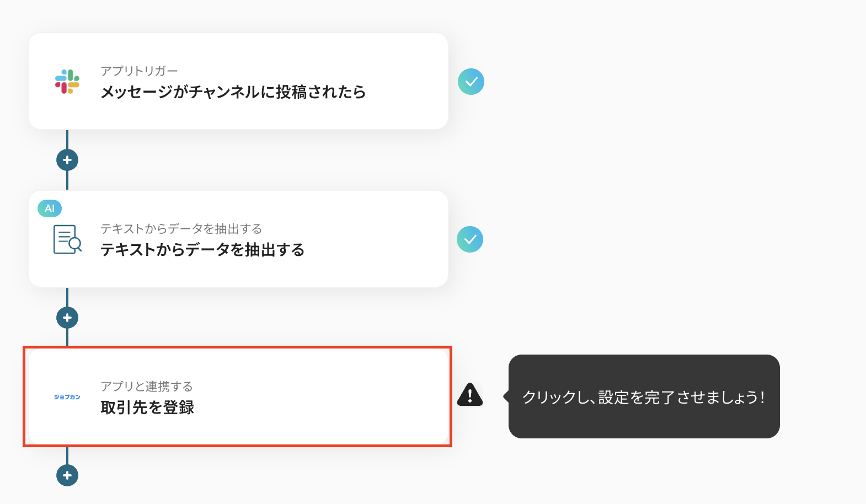Screen dimensions: 866x504
Task: Click the ジョブカン logo icon
Action: 67,397
